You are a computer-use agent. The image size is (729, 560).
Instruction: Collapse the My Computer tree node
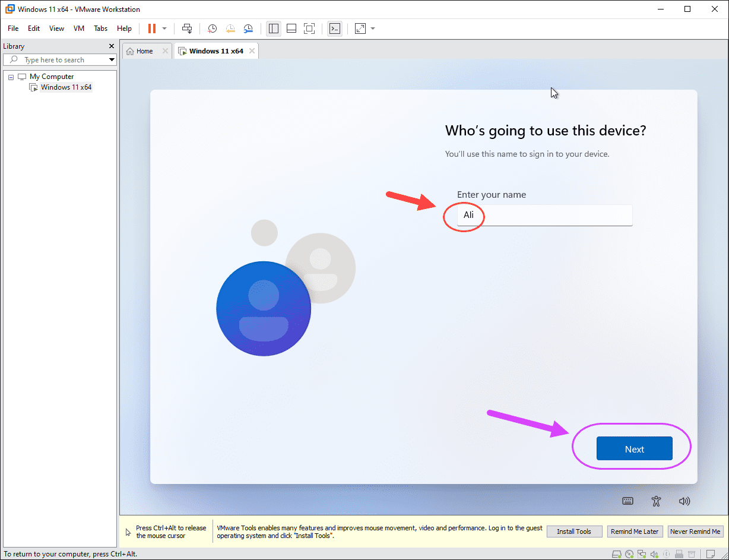11,77
